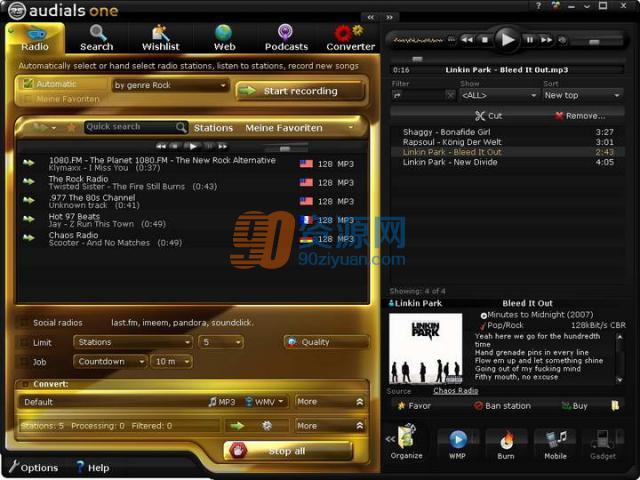
Task: Click the Pause button in main player
Action: [x=530, y=40]
